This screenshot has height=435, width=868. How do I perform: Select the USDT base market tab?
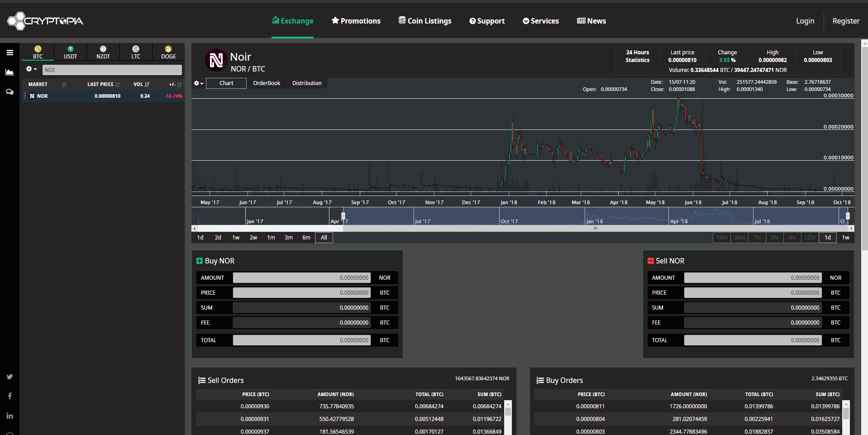71,52
